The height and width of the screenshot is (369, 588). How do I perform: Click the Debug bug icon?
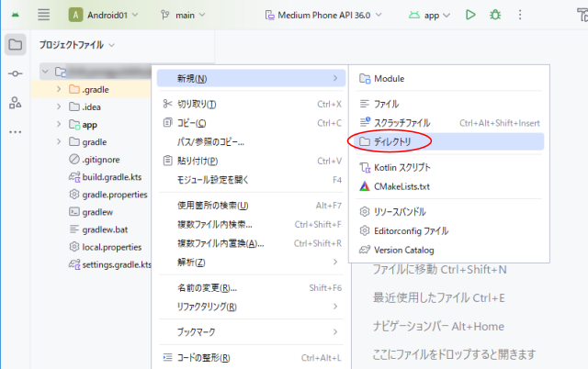[x=496, y=16]
